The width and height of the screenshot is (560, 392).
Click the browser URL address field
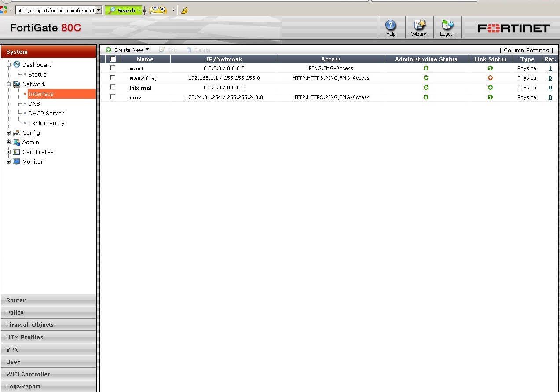point(55,10)
